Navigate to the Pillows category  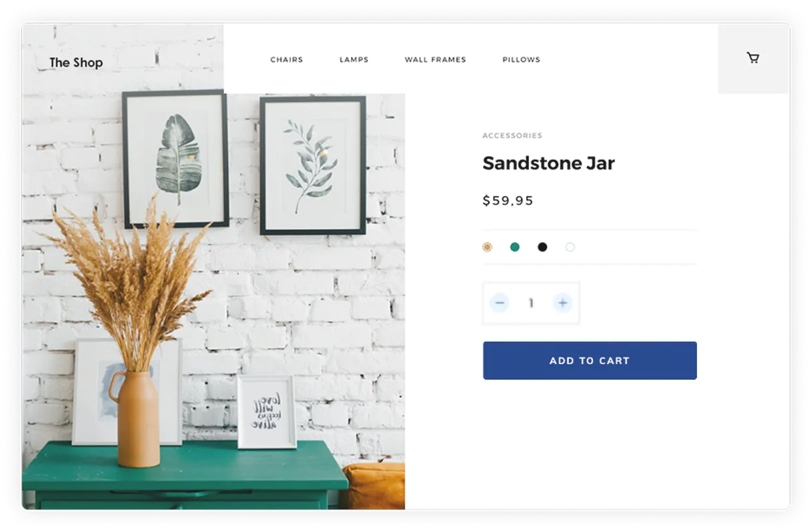(x=522, y=59)
